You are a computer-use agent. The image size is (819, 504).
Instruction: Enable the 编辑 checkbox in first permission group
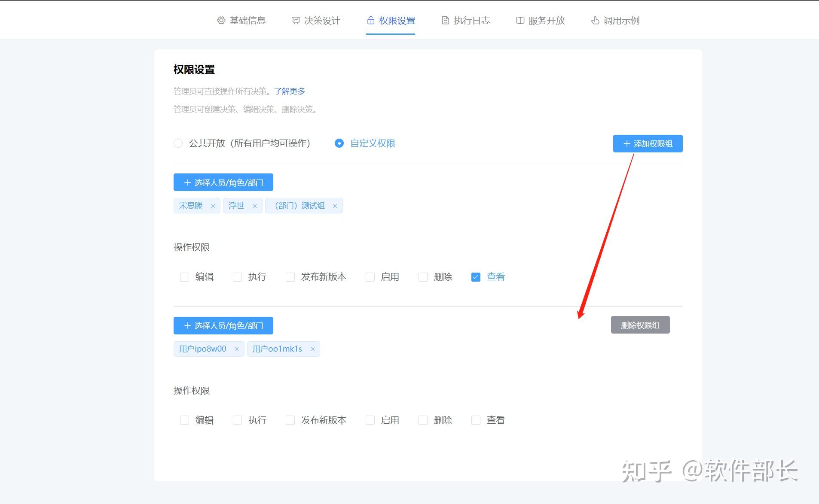(184, 276)
